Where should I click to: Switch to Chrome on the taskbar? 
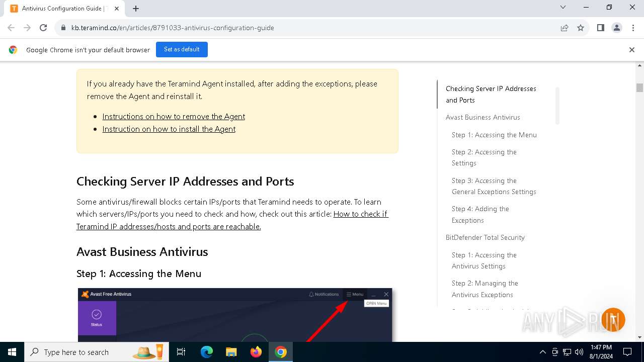point(281,352)
